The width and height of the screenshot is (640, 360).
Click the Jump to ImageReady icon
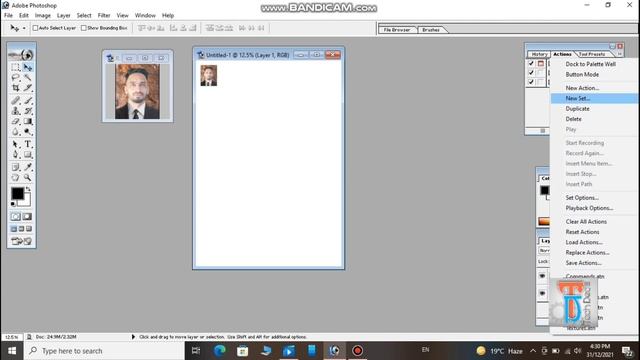(x=21, y=241)
